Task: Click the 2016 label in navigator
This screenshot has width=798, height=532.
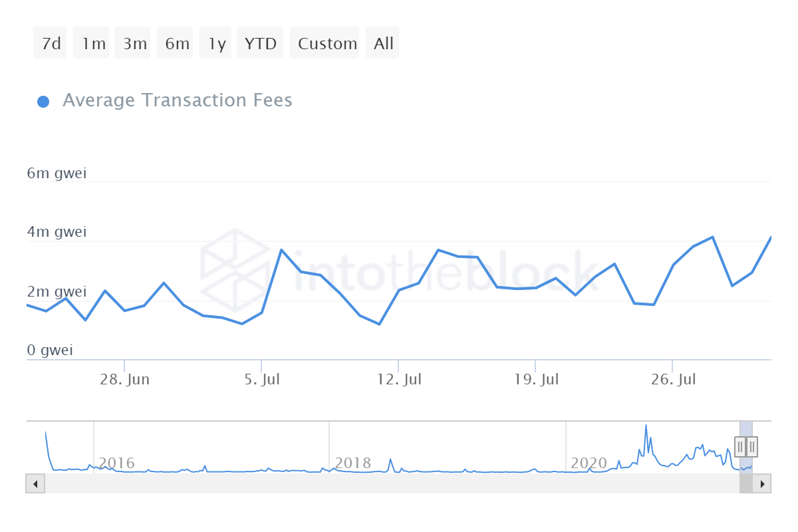Action: tap(116, 463)
